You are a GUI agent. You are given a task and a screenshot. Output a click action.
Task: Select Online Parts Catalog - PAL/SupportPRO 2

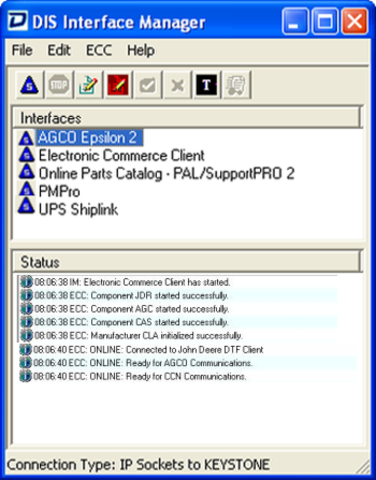pos(167,174)
